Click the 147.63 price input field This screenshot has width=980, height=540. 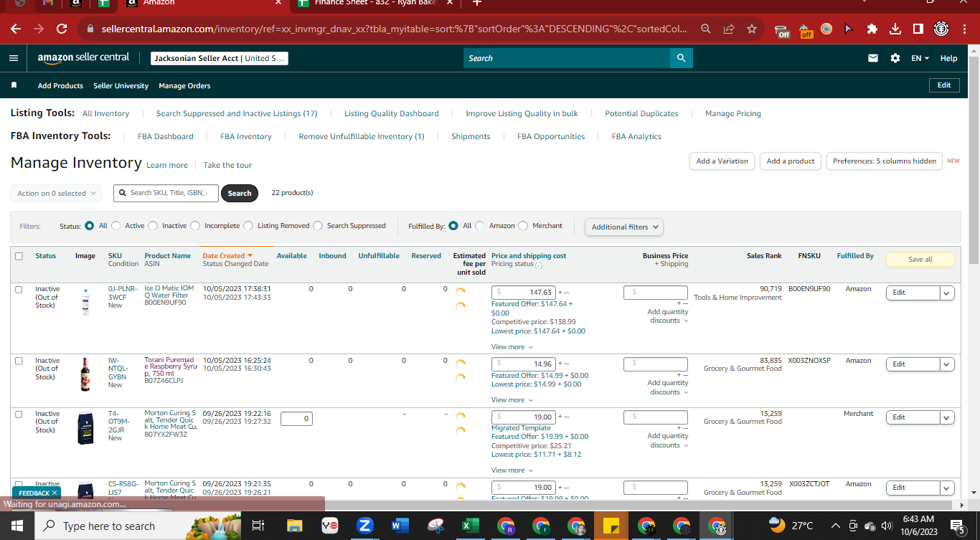click(524, 293)
